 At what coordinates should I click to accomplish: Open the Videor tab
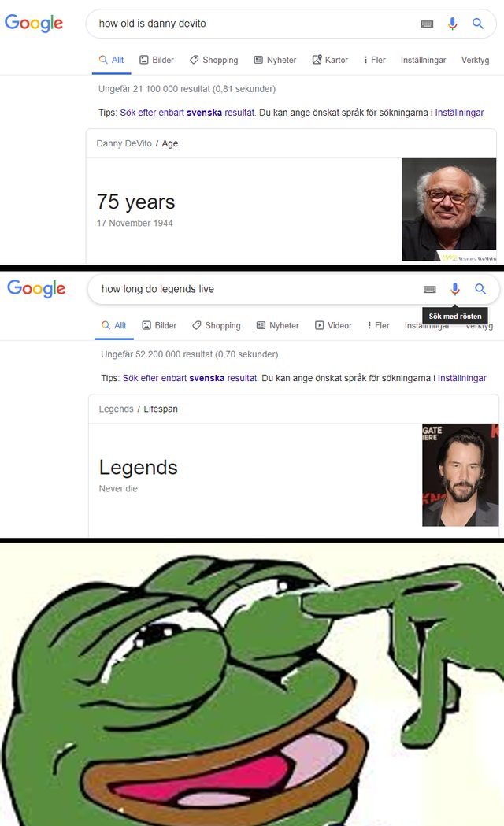[x=333, y=325]
